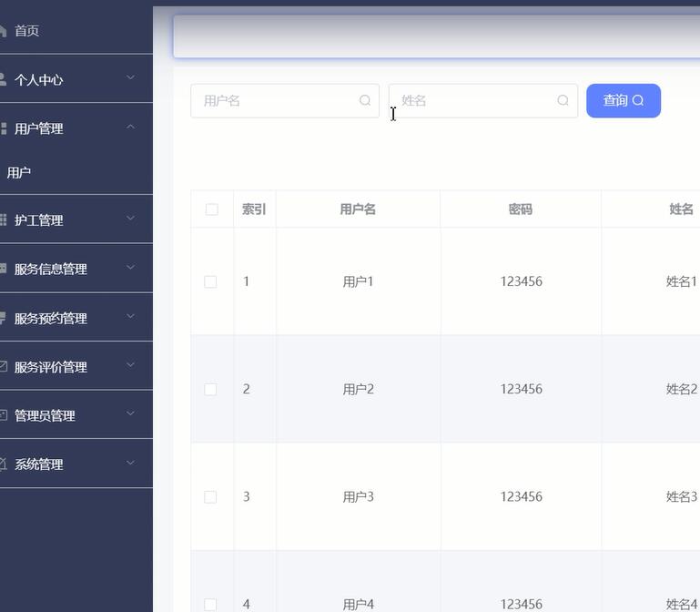The width and height of the screenshot is (700, 612).
Task: Expand the 护工管理 chevron
Action: (130, 219)
